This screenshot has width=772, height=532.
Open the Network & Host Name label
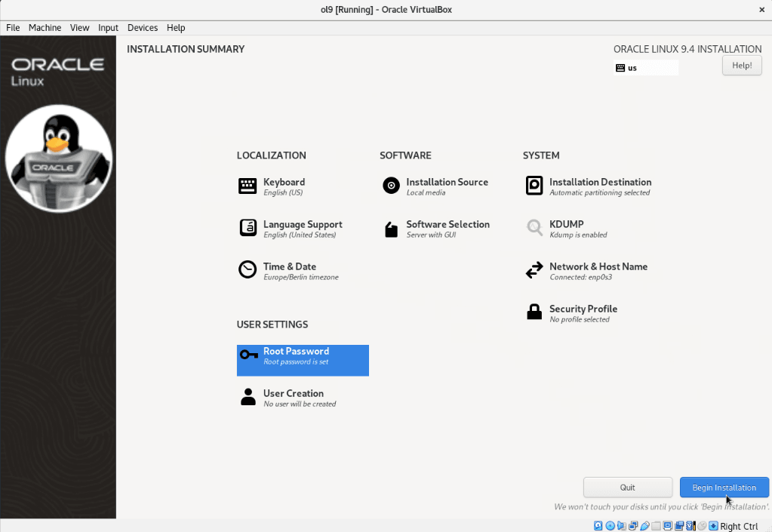tap(598, 266)
